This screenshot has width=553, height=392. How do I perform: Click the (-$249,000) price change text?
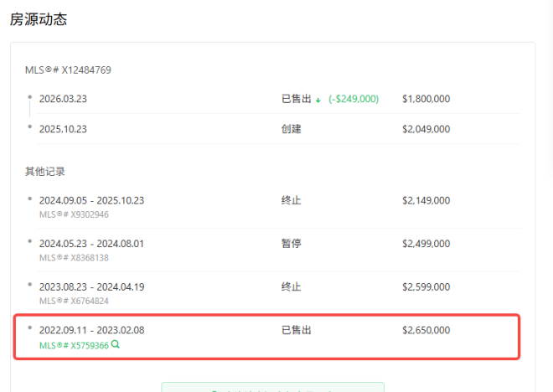[353, 99]
